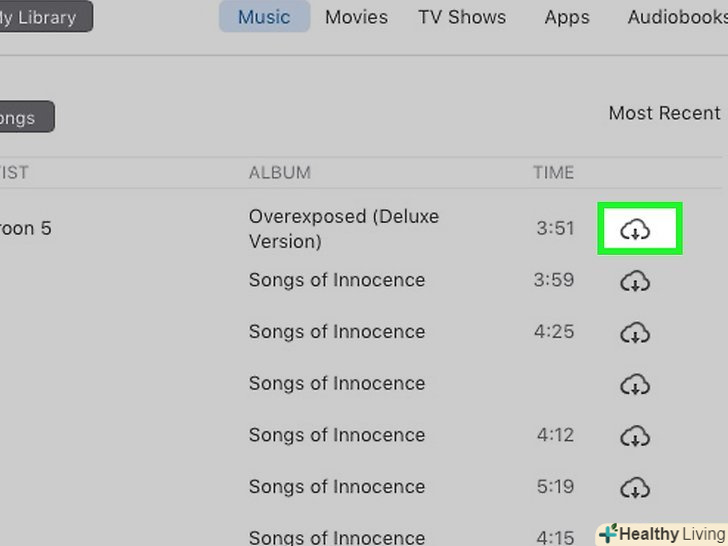Download the Overexposed (Deluxe Version) song from iCloud
Image resolution: width=728 pixels, height=546 pixels.
(635, 230)
